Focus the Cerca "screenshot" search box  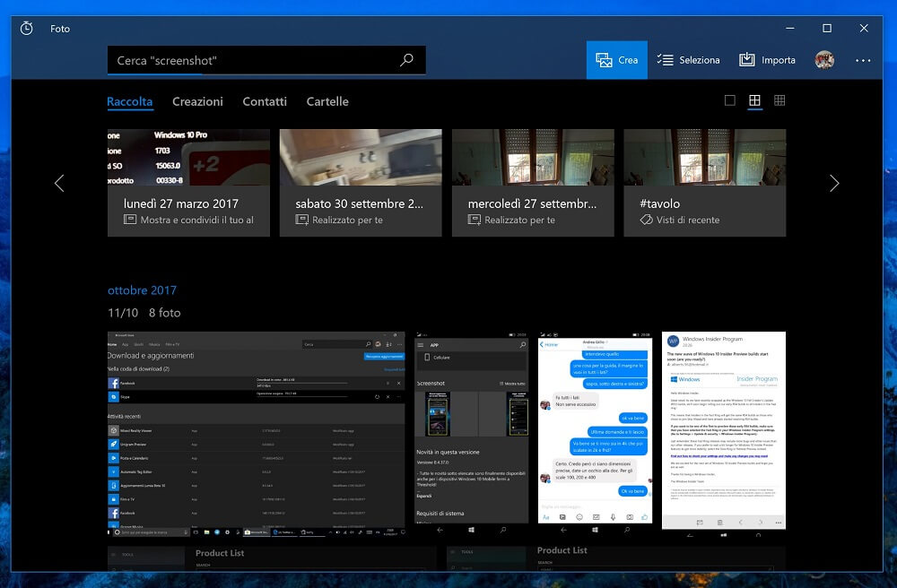[266, 60]
